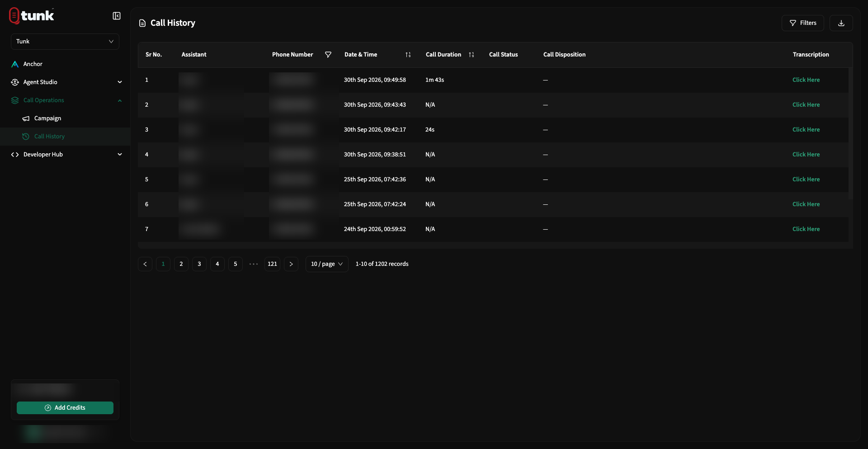The width and height of the screenshot is (868, 449).
Task: Click the Tunk logo
Action: click(32, 15)
